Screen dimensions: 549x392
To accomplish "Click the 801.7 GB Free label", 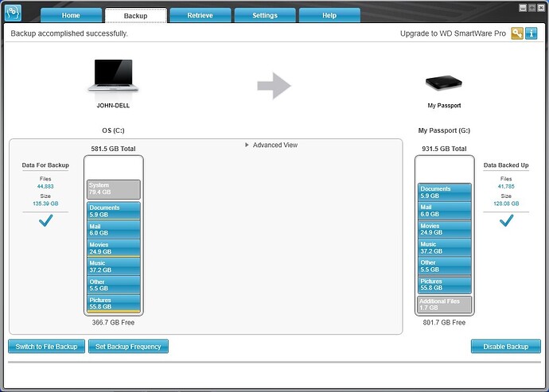I will click(x=444, y=322).
